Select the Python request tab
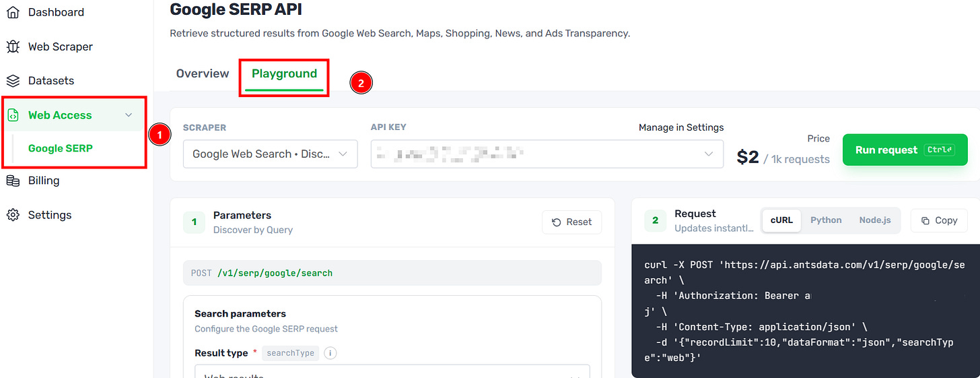 coord(826,220)
